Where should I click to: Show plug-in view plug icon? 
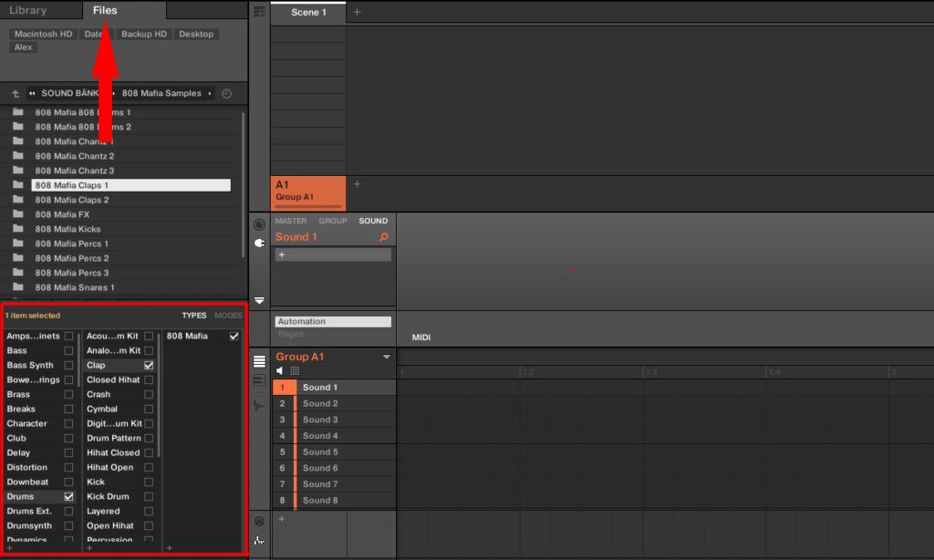259,244
